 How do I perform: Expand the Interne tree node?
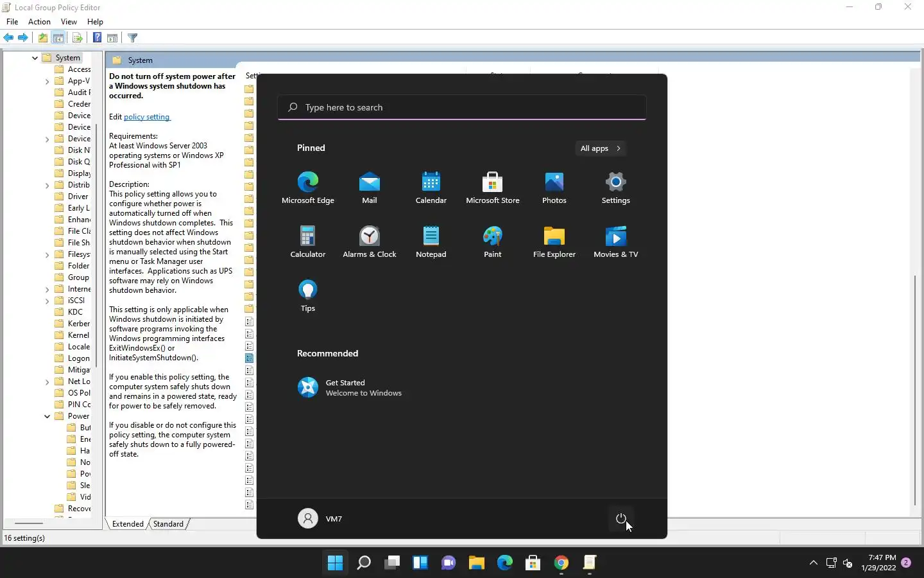(47, 290)
